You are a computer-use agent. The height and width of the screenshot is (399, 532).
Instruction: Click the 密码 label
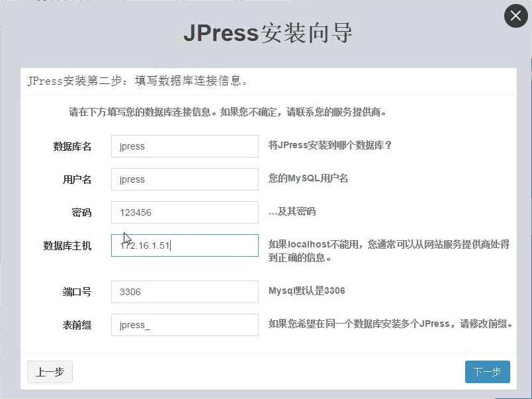point(82,212)
